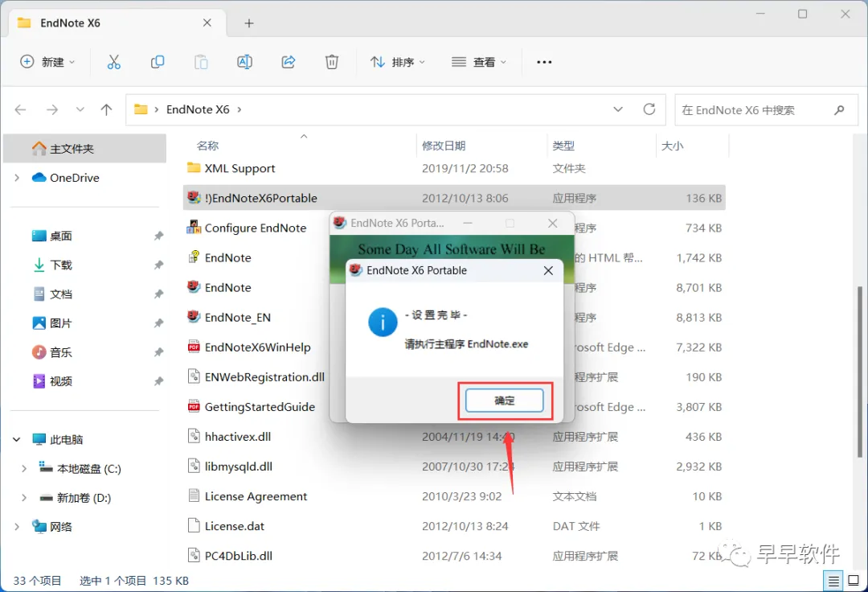Expand breadcrumb chevron after EndNote X6
Viewport: 868px width, 592px height.
pos(240,109)
